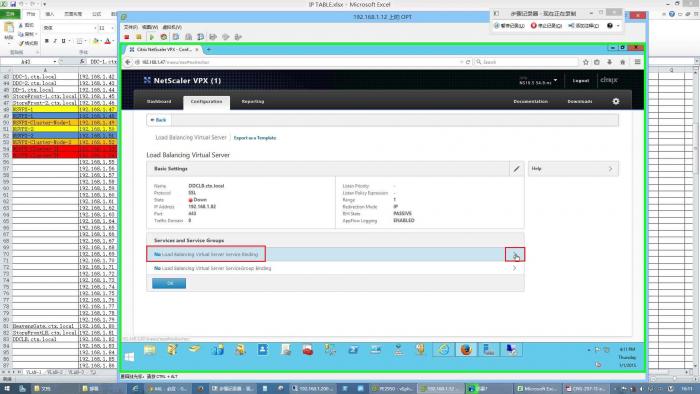The height and width of the screenshot is (394, 700).
Task: Click Paste icon in Excel ribbon
Action: coord(8,28)
